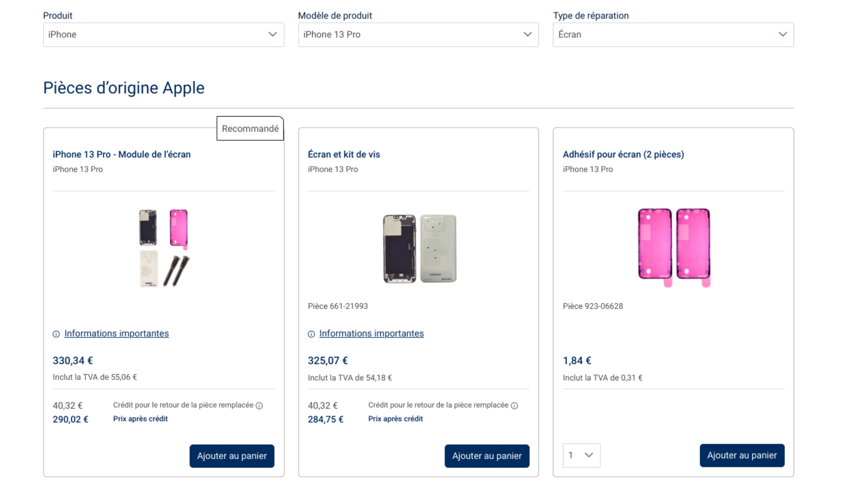Screen dimensions: 868x488
Task: Add Écran et kit de vis to cart
Action: click(487, 456)
